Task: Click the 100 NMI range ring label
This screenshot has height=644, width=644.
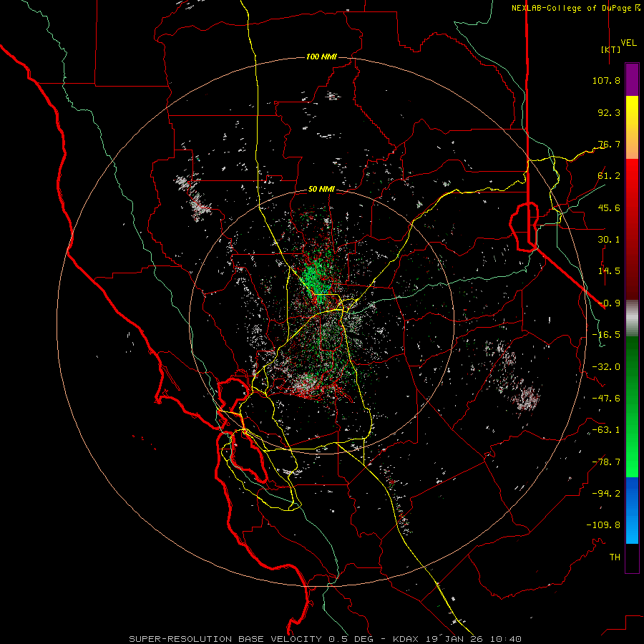Action: click(321, 57)
